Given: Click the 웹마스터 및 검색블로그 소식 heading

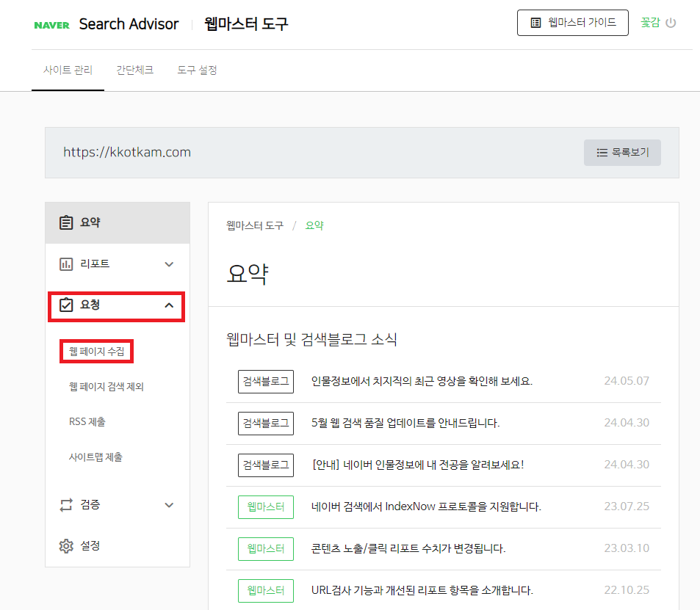Looking at the screenshot, I should (x=311, y=340).
